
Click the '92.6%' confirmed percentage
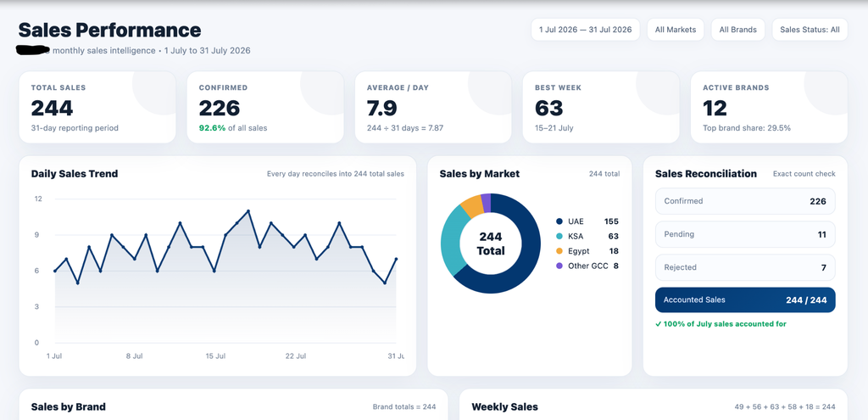coord(212,128)
